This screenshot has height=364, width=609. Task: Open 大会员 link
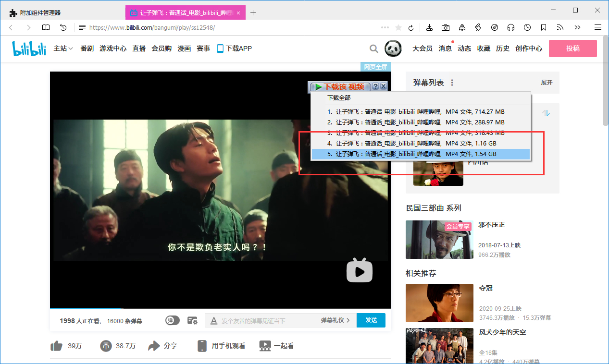[423, 49]
